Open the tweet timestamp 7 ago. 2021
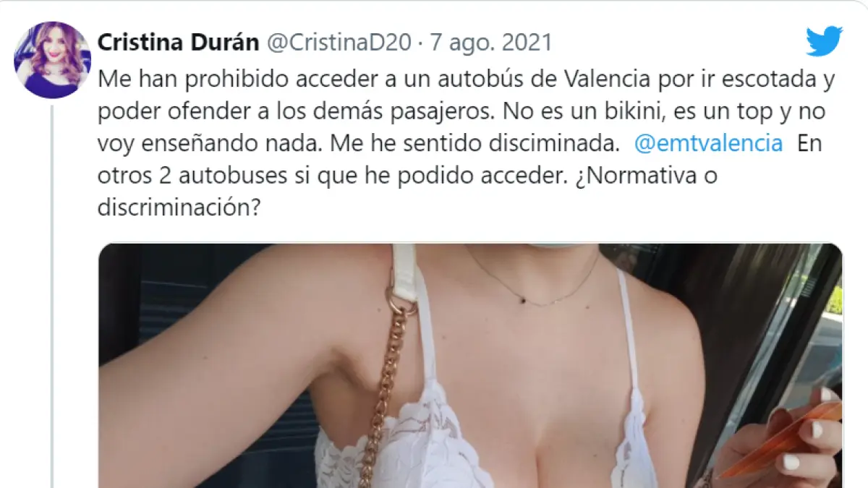Viewport: 868px width, 488px height. 491,43
